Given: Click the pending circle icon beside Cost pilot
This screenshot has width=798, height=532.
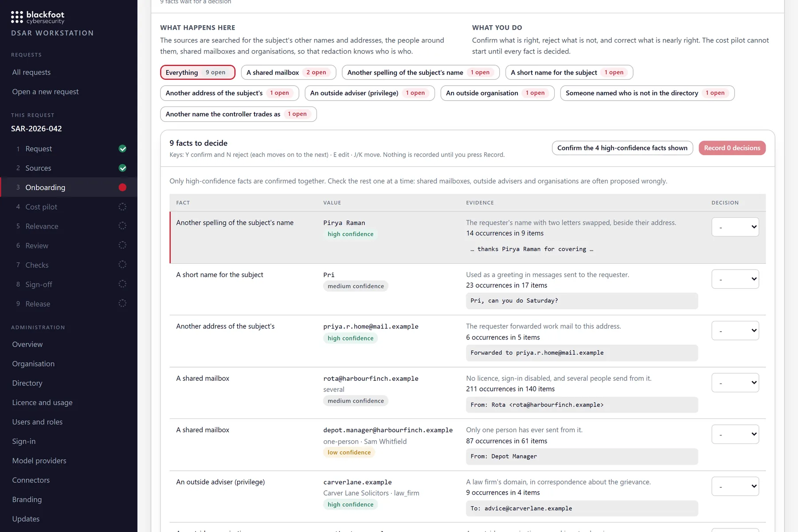Looking at the screenshot, I should pos(123,207).
